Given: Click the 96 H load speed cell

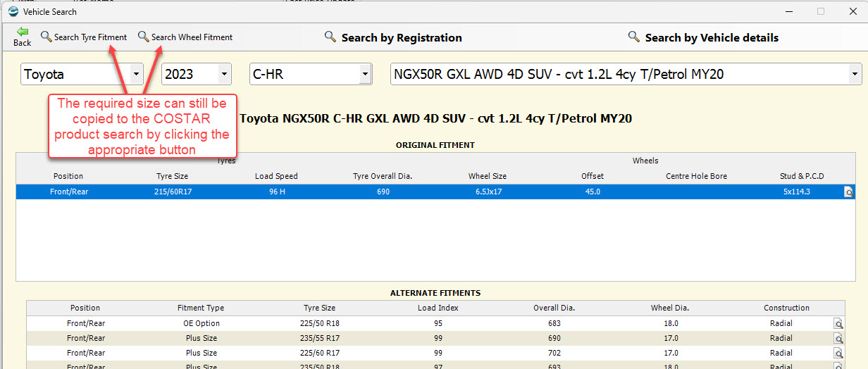Looking at the screenshot, I should [x=277, y=192].
